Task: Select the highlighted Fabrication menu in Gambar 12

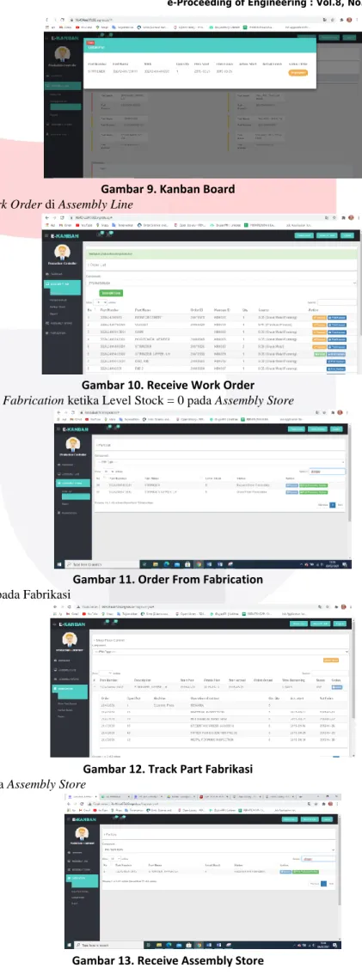Action: (70, 690)
